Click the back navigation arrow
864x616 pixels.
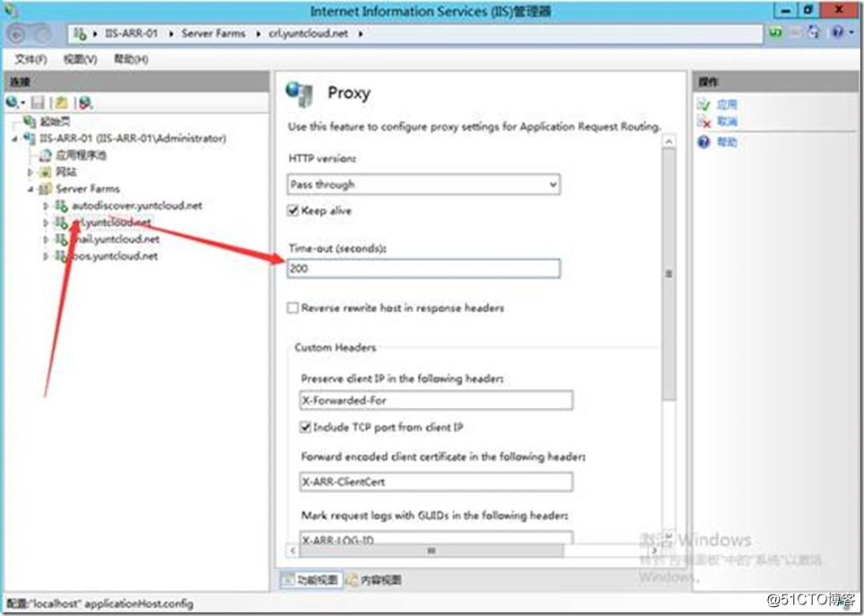pyautogui.click(x=17, y=35)
